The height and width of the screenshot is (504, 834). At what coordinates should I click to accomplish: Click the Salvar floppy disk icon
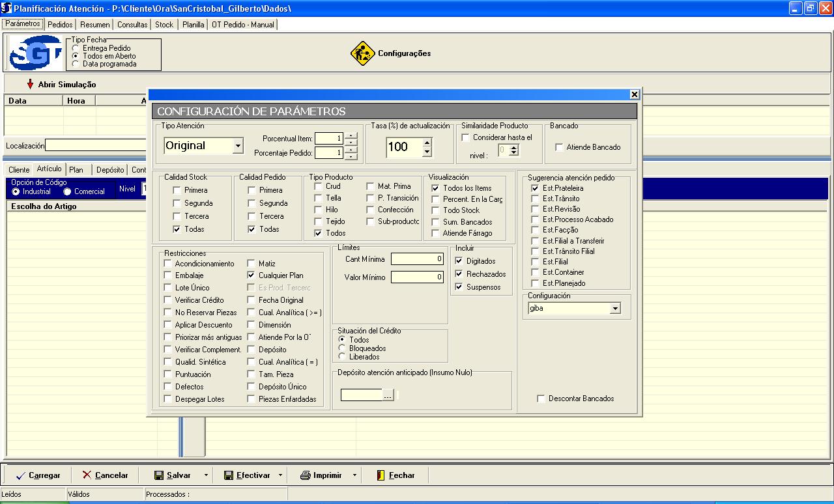pos(158,475)
